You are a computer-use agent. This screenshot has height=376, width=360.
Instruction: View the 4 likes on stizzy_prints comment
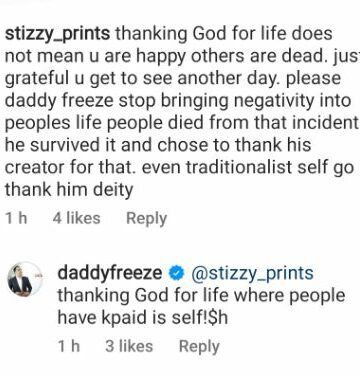coord(76,218)
